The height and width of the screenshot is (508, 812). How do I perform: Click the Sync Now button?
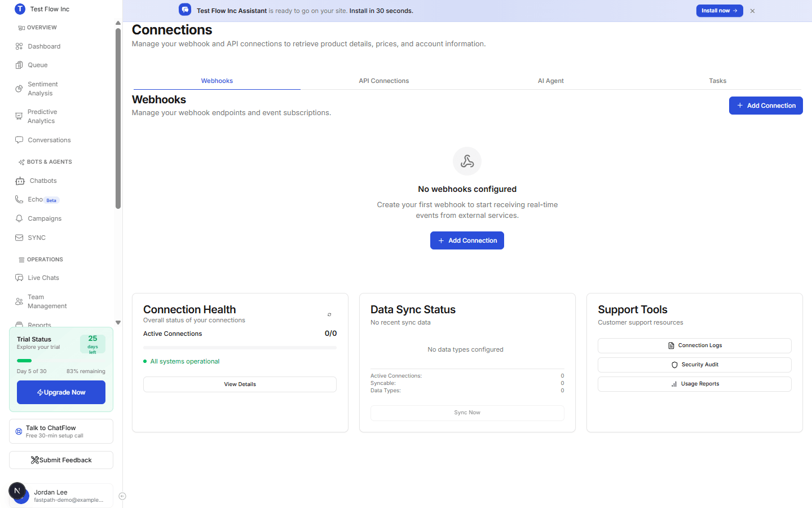pyautogui.click(x=467, y=413)
